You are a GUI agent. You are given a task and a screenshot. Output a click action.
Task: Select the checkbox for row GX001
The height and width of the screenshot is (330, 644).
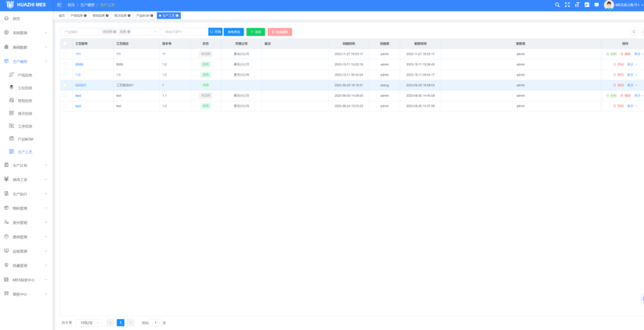tap(65, 84)
